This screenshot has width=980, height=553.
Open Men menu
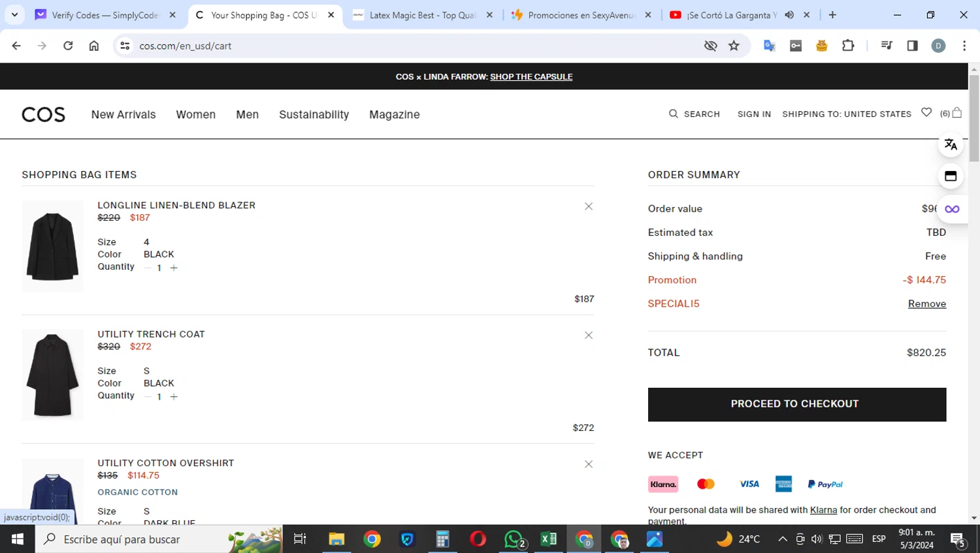[248, 114]
